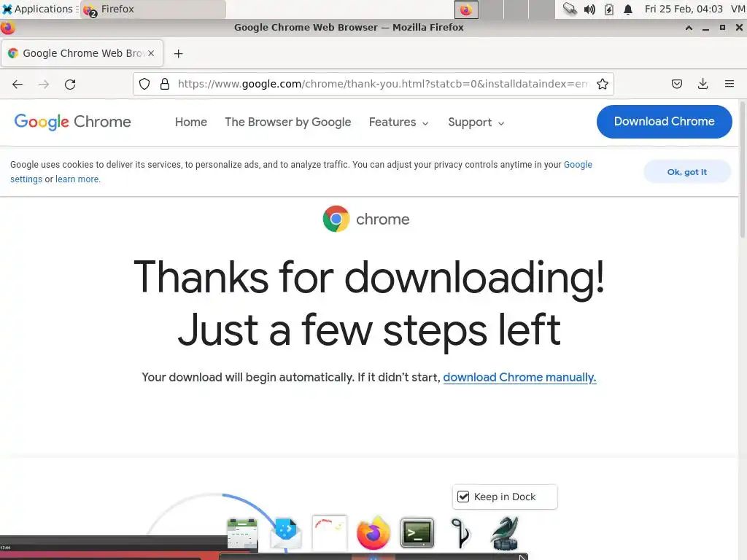
Task: Save page to Pocket
Action: (x=676, y=85)
